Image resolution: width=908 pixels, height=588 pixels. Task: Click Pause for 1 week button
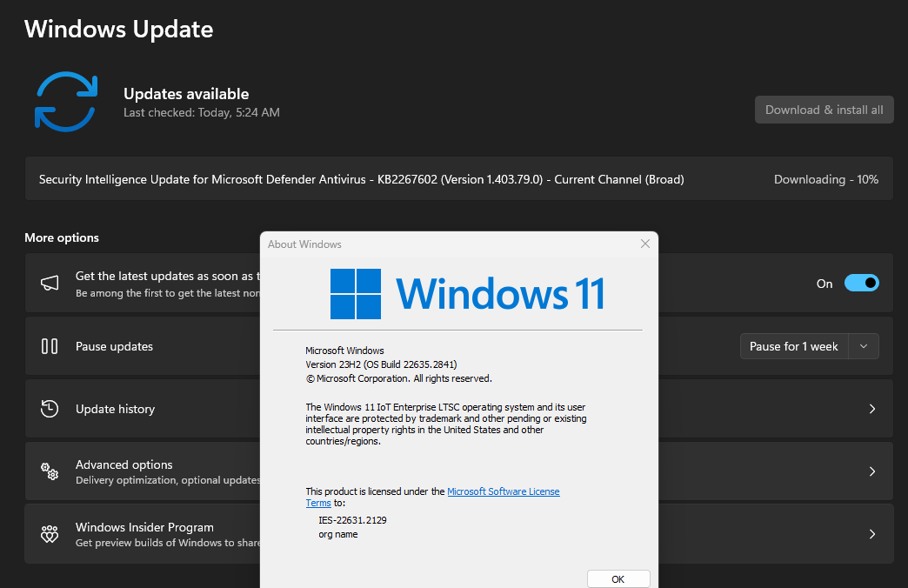coord(794,346)
